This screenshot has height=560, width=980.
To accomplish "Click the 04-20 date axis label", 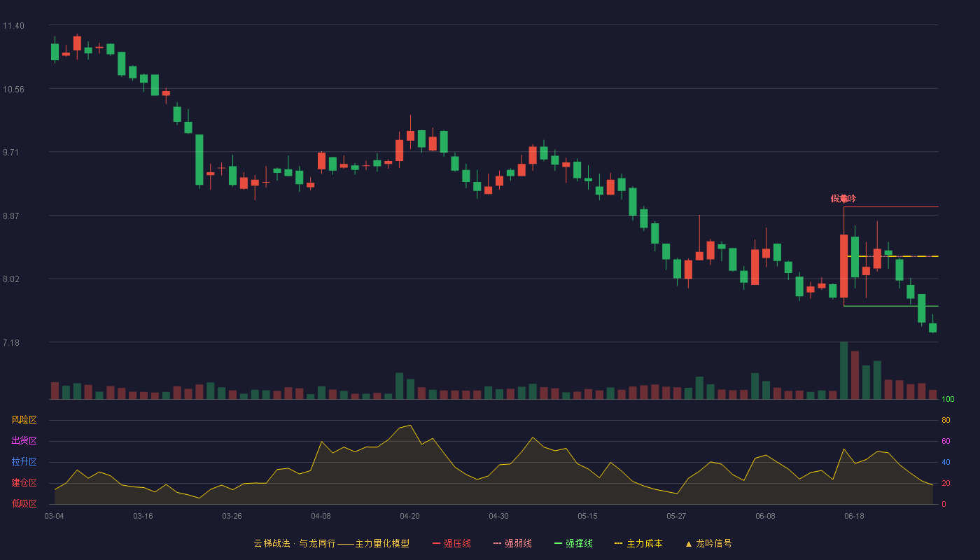I will click(x=409, y=516).
